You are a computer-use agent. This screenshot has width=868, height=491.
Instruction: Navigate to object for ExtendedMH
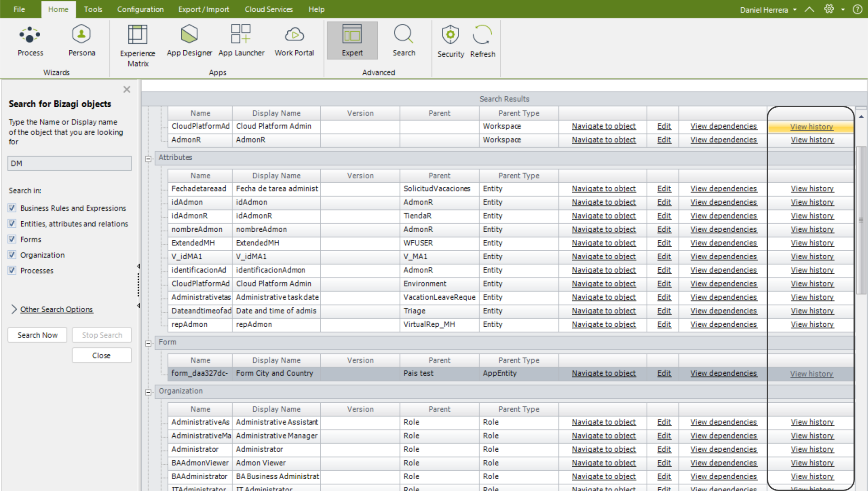pos(603,243)
